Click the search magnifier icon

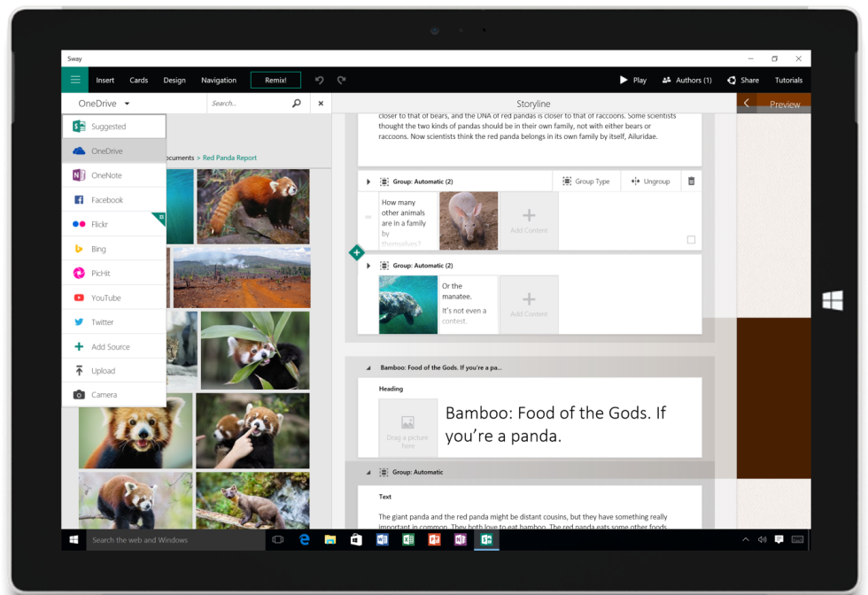pos(297,104)
